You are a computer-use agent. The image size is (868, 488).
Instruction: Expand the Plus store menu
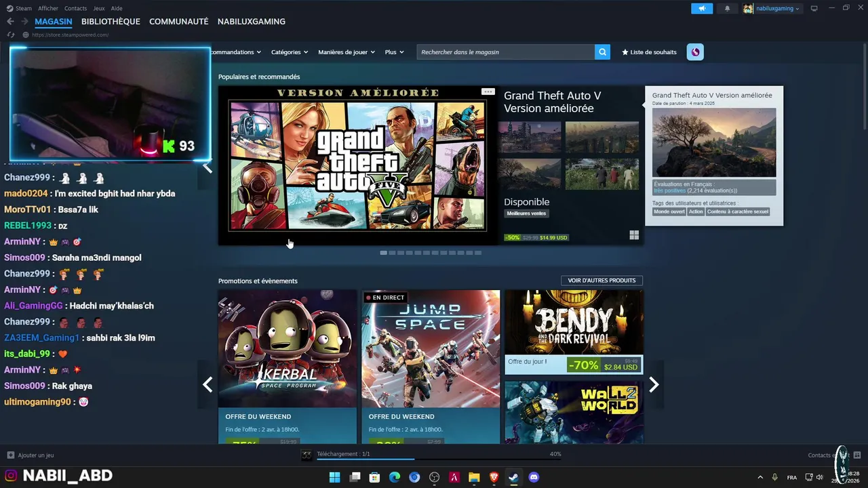tap(394, 52)
